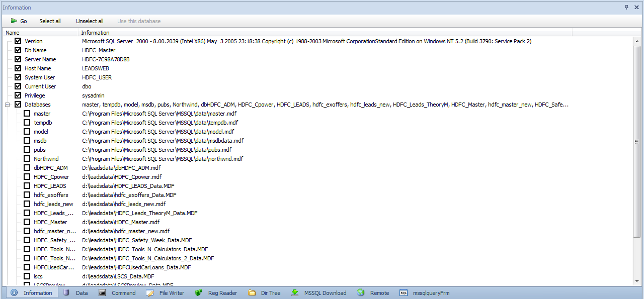The width and height of the screenshot is (644, 299).
Task: Click the scrollbar up arrow
Action: (636, 42)
